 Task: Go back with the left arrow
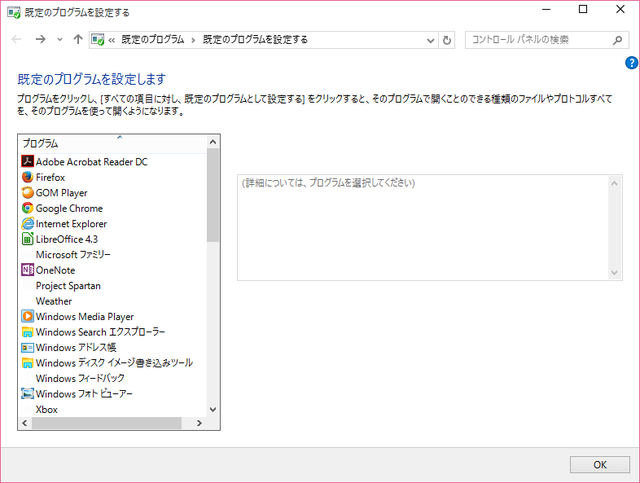tap(16, 39)
